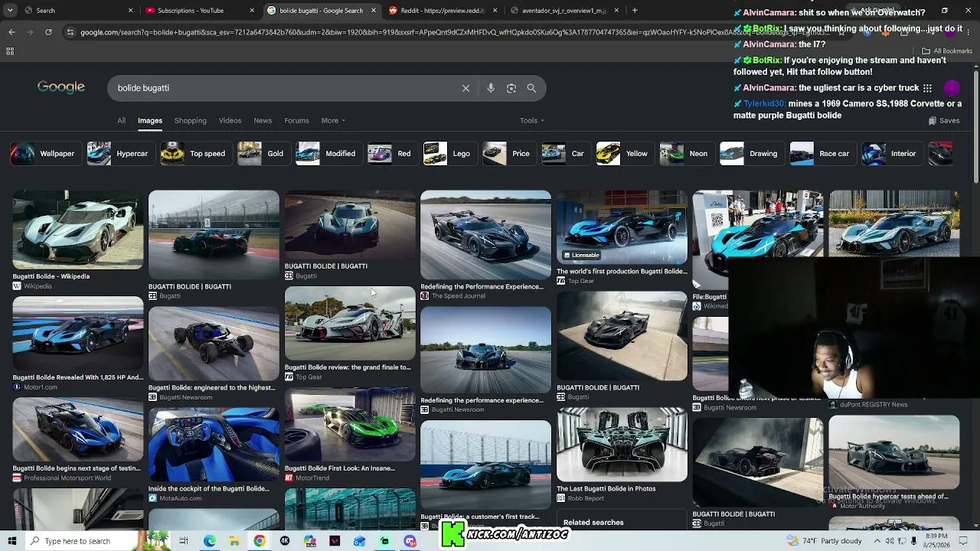
Task: Open the tab search dropdown arrow
Action: point(10,11)
